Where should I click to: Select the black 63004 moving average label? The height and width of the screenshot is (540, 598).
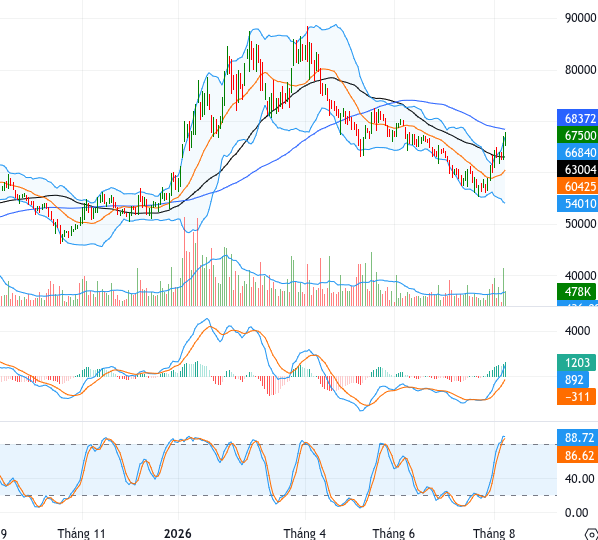[577, 169]
